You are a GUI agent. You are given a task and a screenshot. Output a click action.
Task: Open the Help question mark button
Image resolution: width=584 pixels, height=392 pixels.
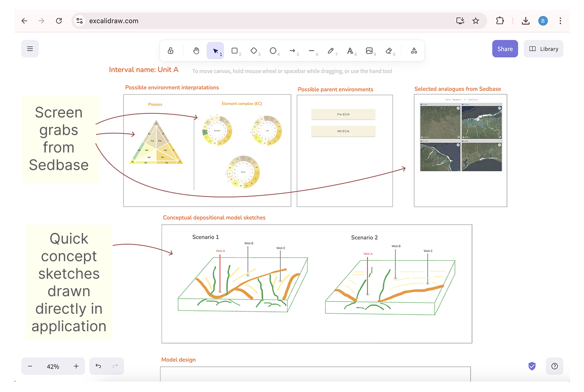(554, 366)
